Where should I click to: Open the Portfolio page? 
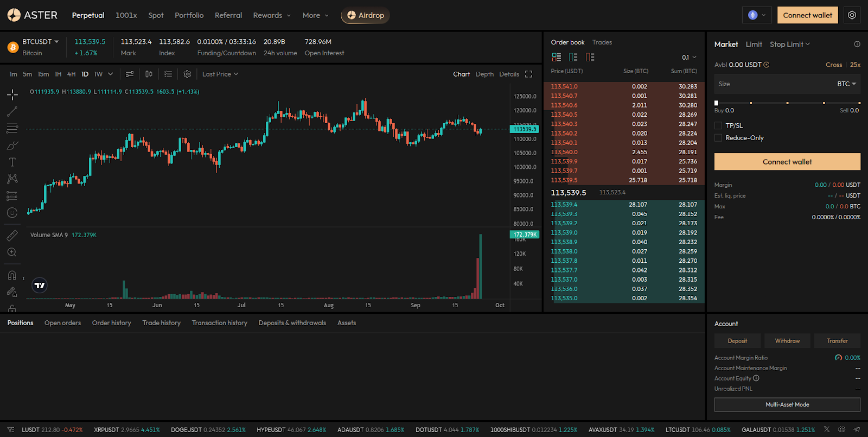tap(189, 15)
